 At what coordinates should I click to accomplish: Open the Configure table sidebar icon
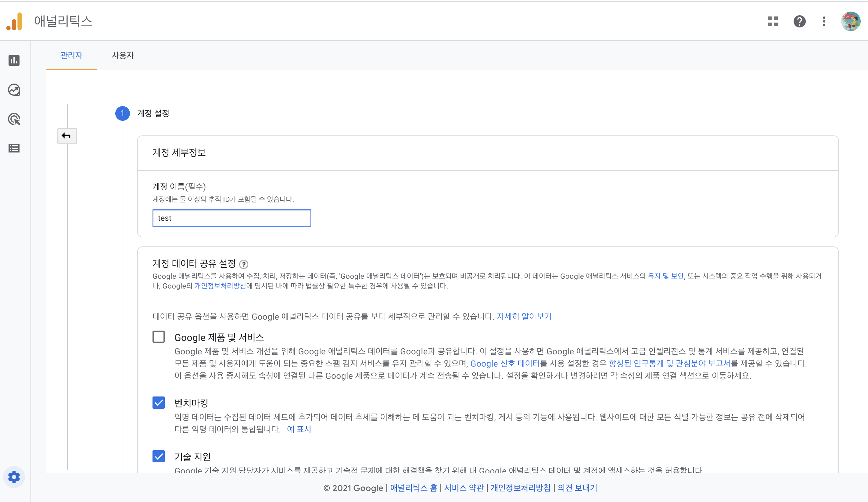(14, 149)
